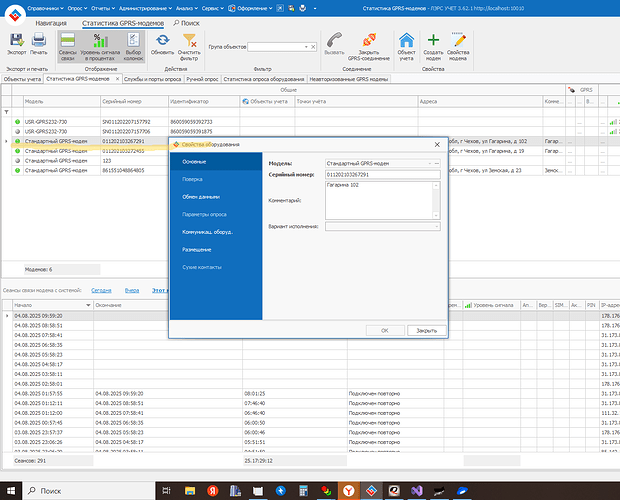The image size is (620, 500).
Task: Open the Отчеты menu
Action: [103, 8]
